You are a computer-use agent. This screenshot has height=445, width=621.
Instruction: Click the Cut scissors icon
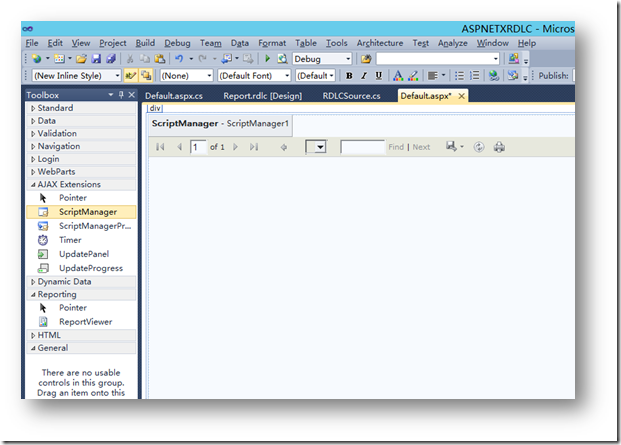pos(130,59)
